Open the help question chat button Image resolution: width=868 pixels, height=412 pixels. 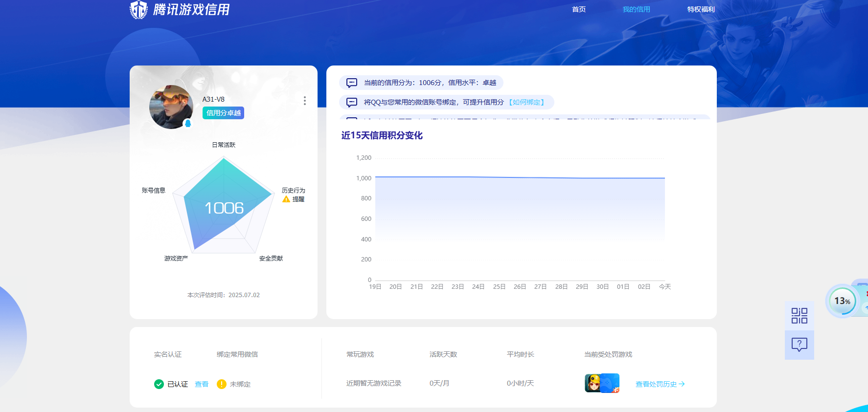(x=799, y=345)
